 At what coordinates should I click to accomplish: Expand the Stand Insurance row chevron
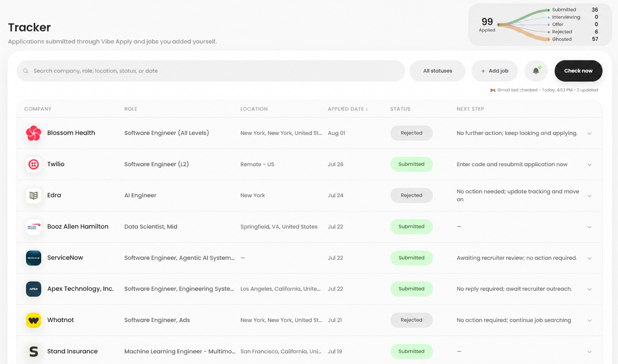coord(589,352)
